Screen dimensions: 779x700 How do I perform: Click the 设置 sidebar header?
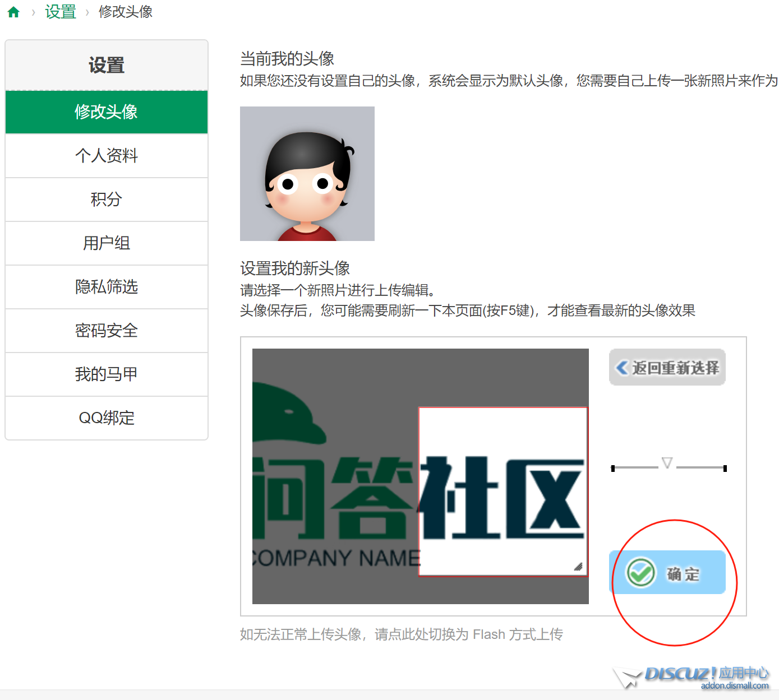click(107, 66)
